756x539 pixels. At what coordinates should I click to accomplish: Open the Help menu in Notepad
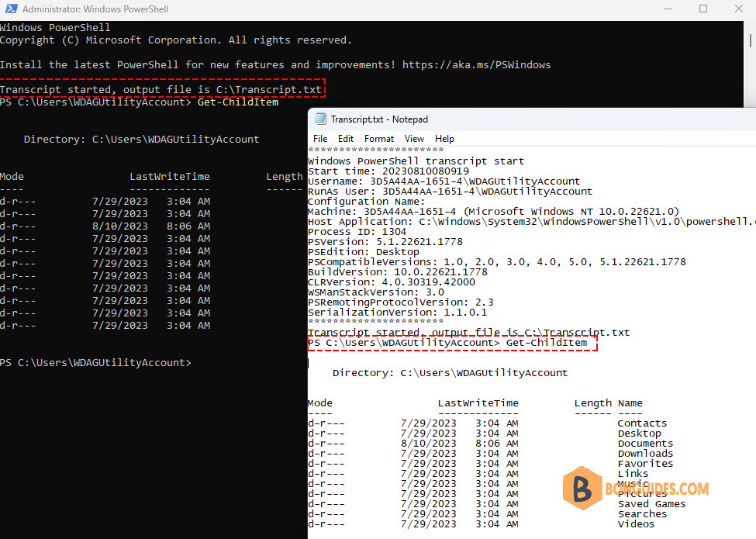[444, 139]
